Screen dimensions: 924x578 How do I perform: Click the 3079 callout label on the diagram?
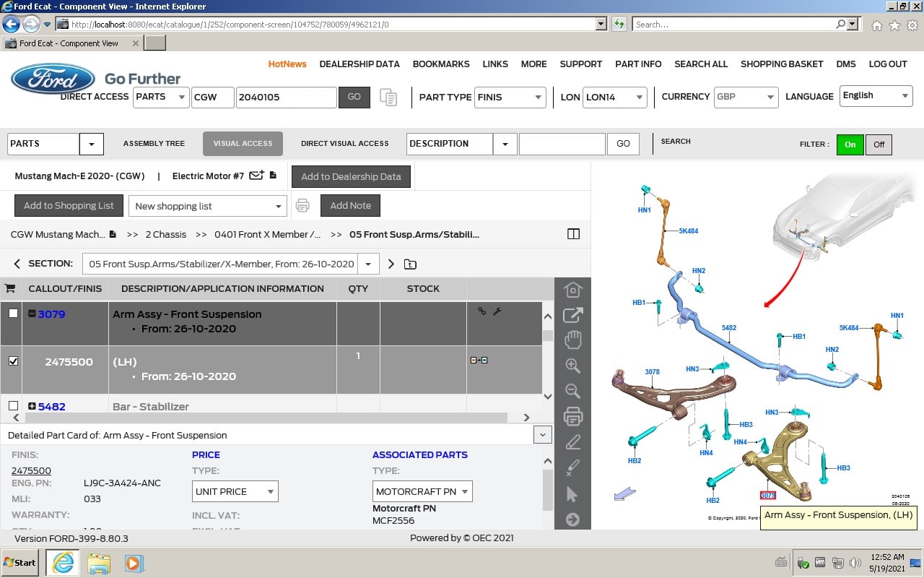[x=767, y=496]
